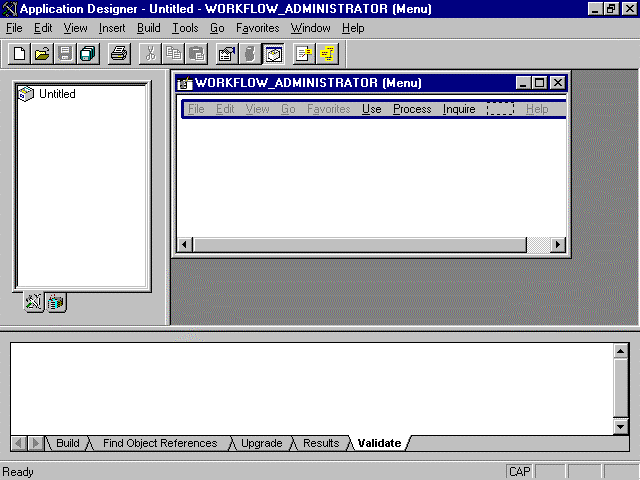Image resolution: width=640 pixels, height=480 pixels.
Task: Click the Build Project toolbar icon
Action: [250, 54]
